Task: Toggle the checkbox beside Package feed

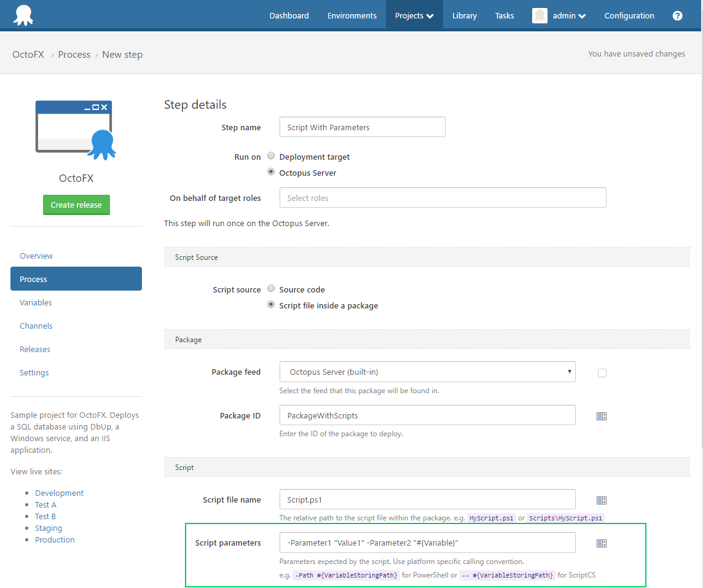Action: [x=602, y=373]
